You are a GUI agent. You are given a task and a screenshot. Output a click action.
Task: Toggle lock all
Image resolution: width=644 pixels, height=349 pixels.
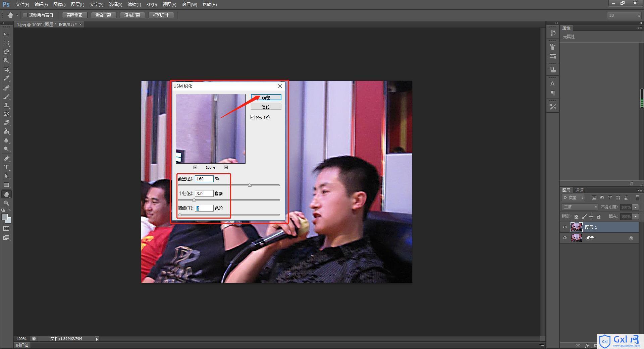(x=599, y=217)
